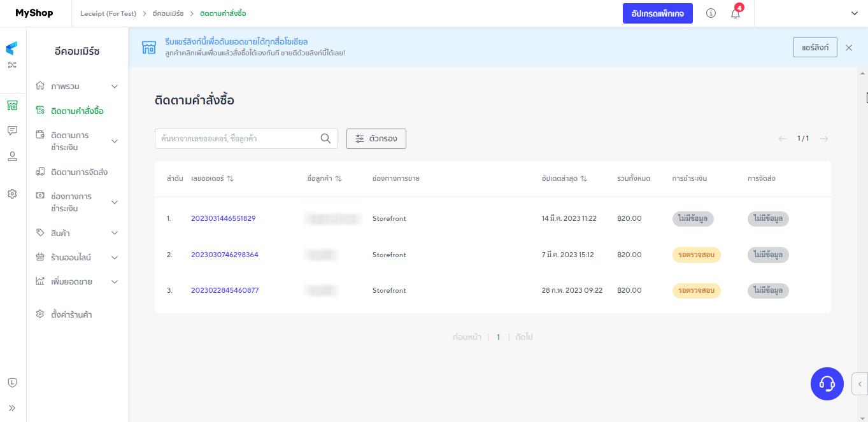The height and width of the screenshot is (422, 868).
Task: Click ถัดไป pagination link
Action: coord(524,337)
